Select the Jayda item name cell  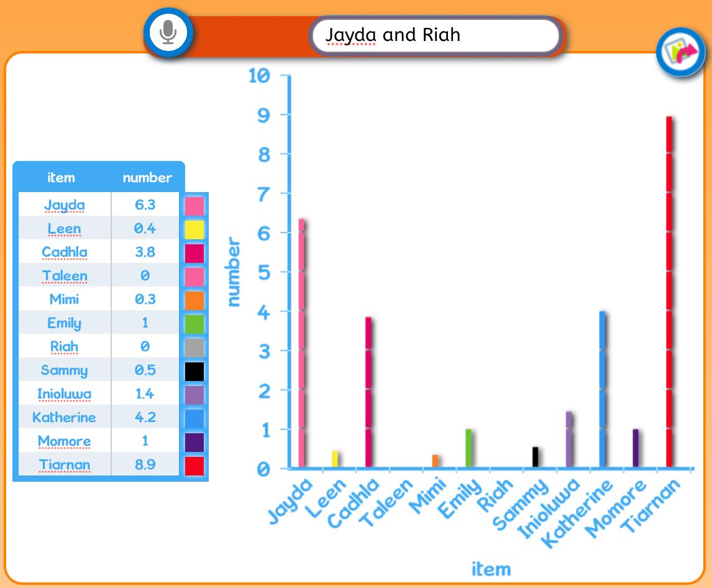pos(65,204)
